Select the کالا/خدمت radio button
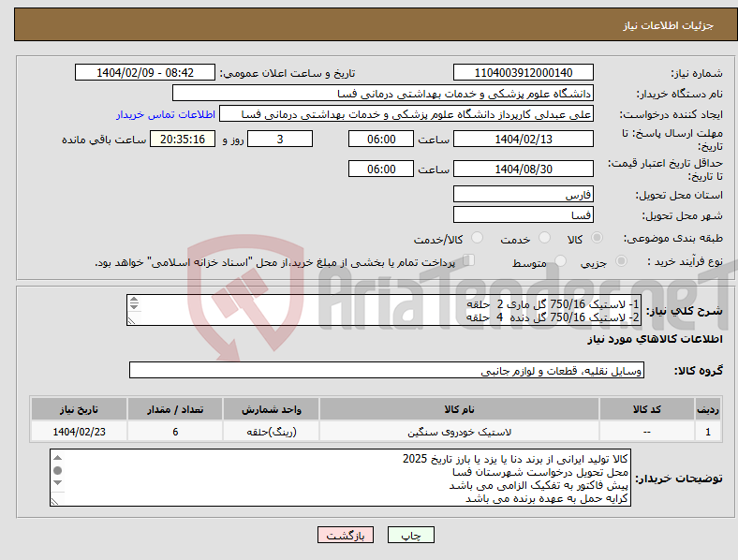The height and width of the screenshot is (560, 738). pos(478,238)
